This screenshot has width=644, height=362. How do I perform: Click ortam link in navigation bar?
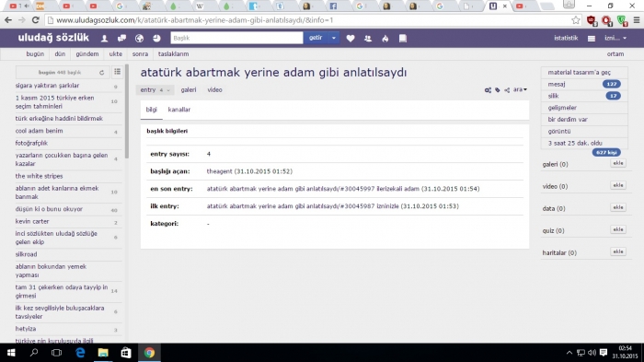point(615,54)
